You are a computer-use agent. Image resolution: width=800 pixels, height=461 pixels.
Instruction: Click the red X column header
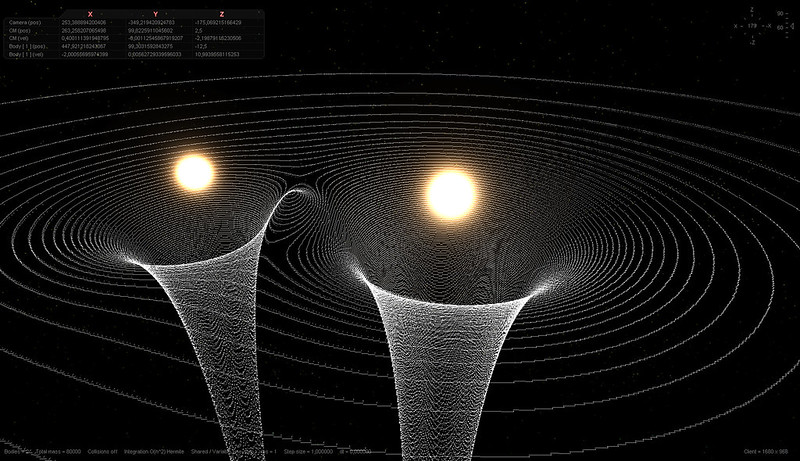coord(90,13)
